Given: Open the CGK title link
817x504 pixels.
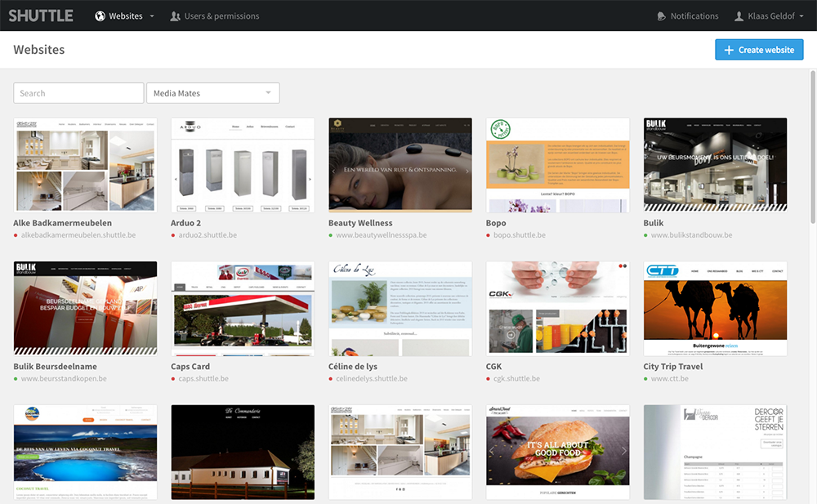Looking at the screenshot, I should coord(494,367).
